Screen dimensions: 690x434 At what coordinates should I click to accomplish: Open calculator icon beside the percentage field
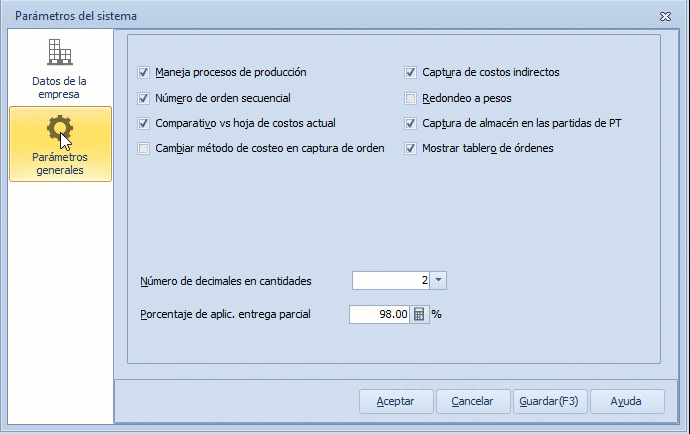[x=420, y=314]
